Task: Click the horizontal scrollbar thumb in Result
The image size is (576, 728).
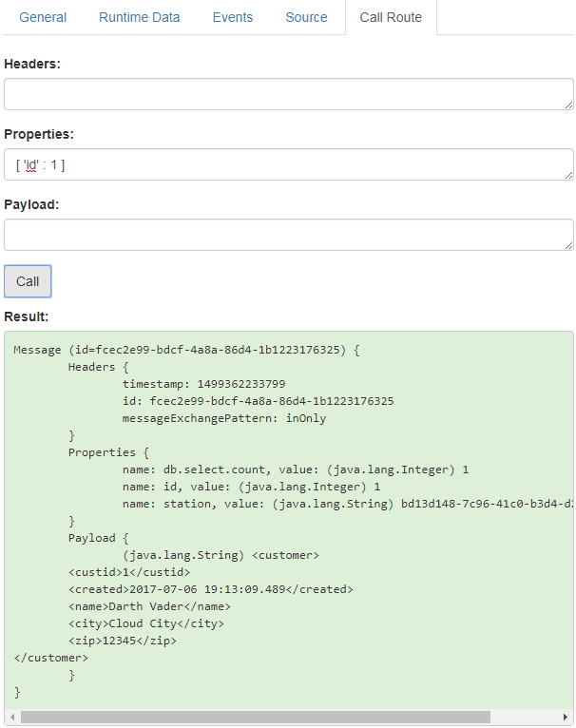Action: (x=255, y=717)
